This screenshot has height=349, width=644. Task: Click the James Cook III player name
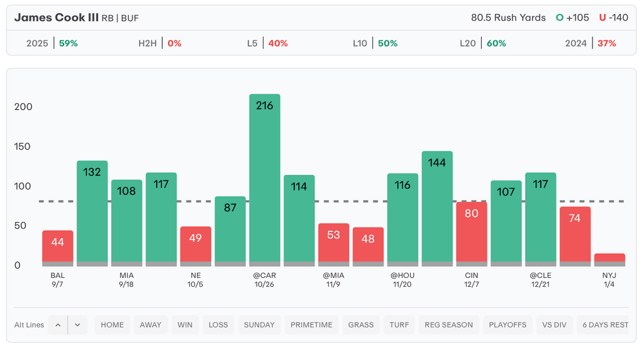[56, 18]
